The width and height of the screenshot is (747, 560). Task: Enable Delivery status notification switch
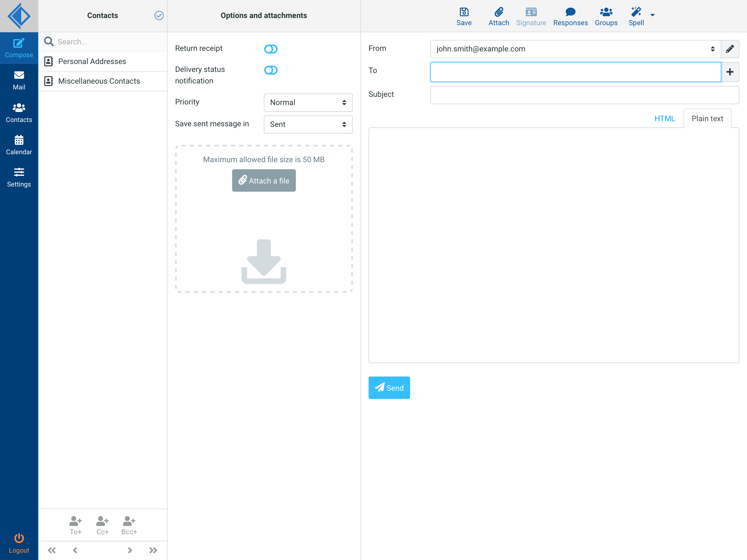click(270, 70)
